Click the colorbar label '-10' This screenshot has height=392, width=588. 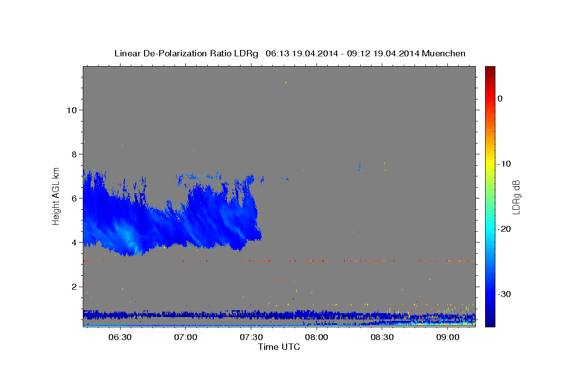[x=504, y=164]
